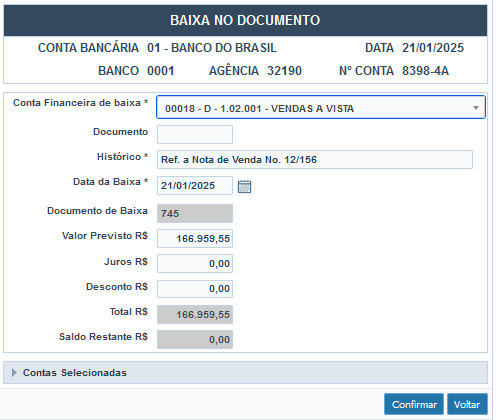Open the VENDAS A VISTA account combo box
496x420 pixels.
tap(321, 107)
